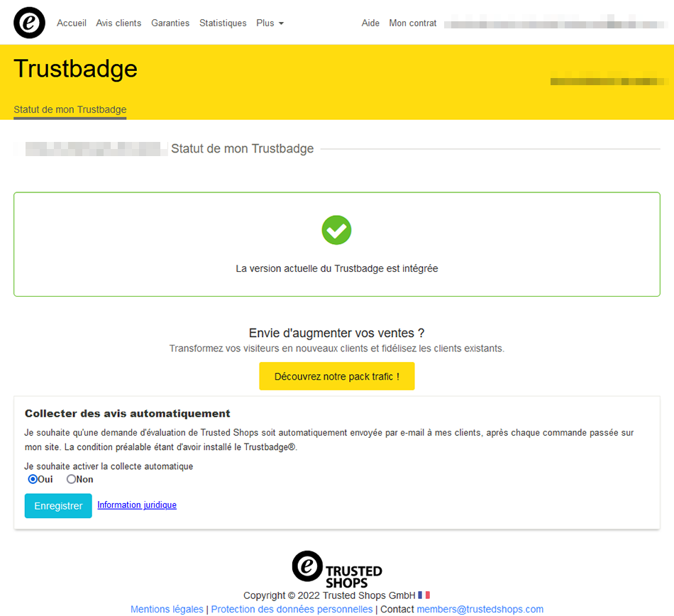Select the Statut de mon Trustbadge tab
Viewport: 674px width, 616px height.
70,109
